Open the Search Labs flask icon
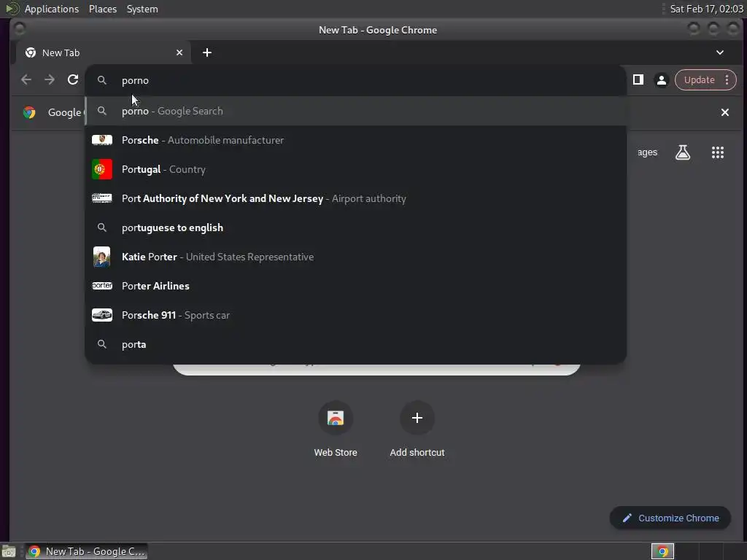Image resolution: width=747 pixels, height=560 pixels. point(683,152)
